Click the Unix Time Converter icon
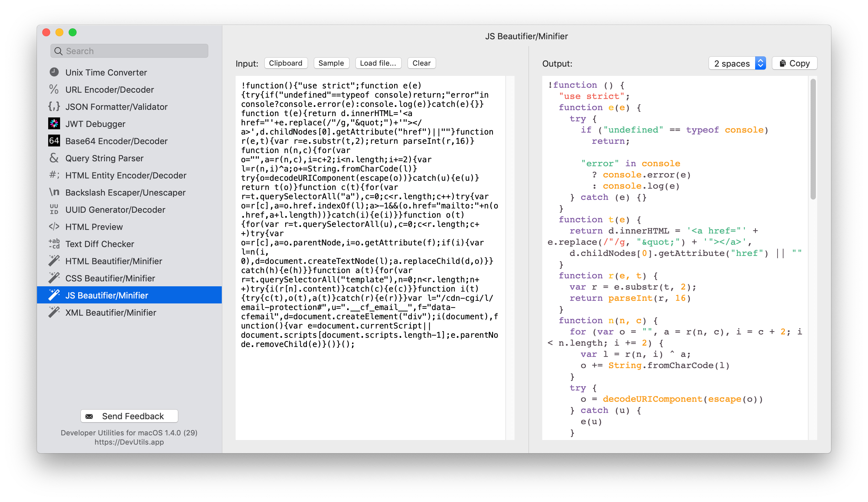This screenshot has height=502, width=868. tap(54, 72)
